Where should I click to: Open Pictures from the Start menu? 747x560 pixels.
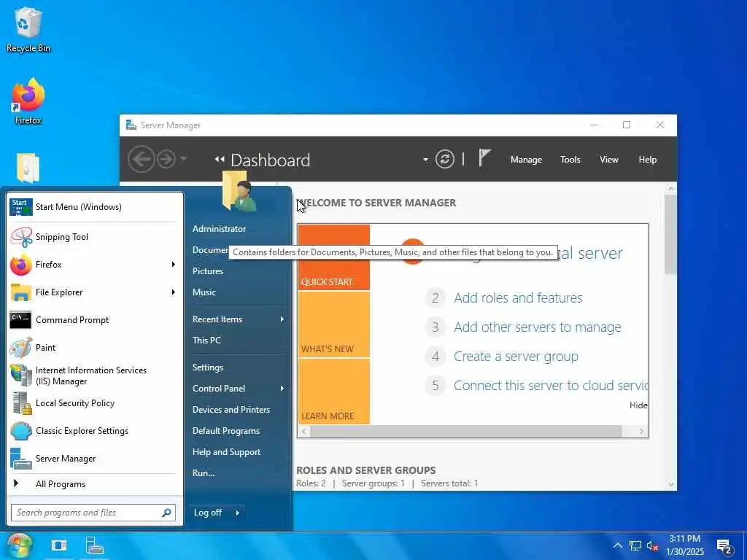208,271
